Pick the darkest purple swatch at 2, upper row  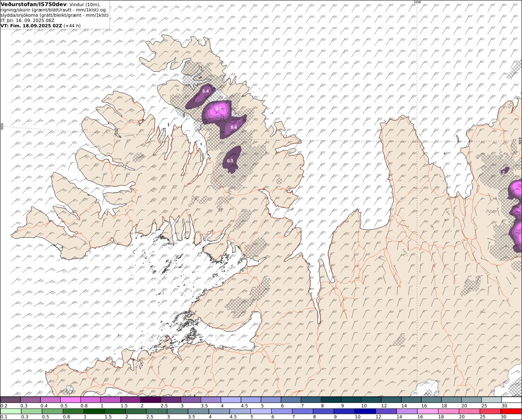click(150, 400)
